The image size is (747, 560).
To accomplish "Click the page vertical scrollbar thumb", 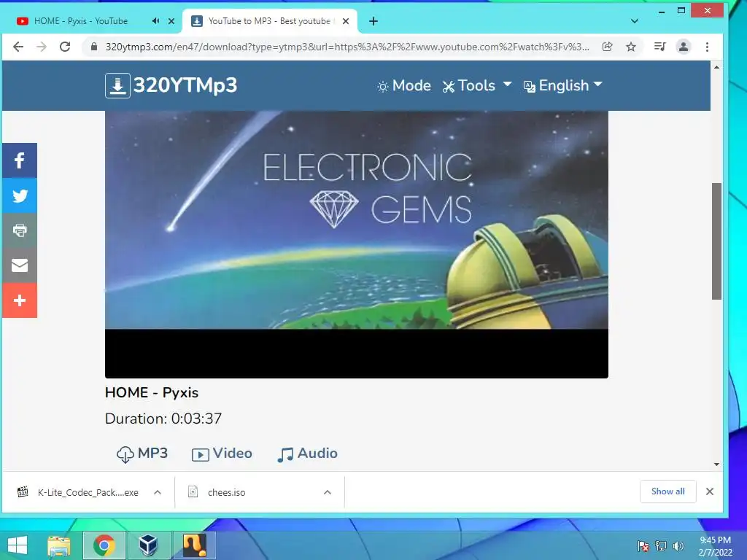I will point(716,241).
